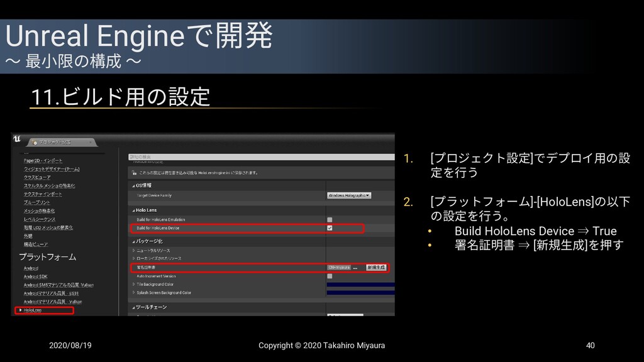Expand the HoloLens platform entry arrow

pyautogui.click(x=21, y=310)
